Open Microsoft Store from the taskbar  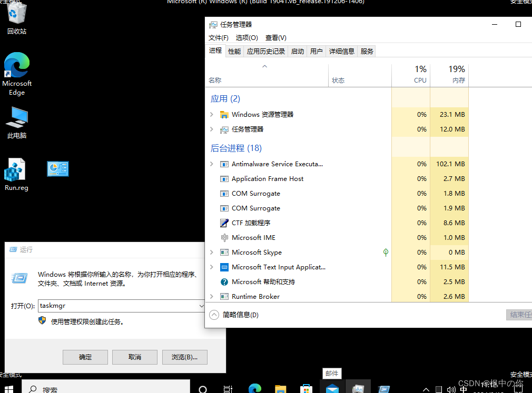click(x=306, y=389)
